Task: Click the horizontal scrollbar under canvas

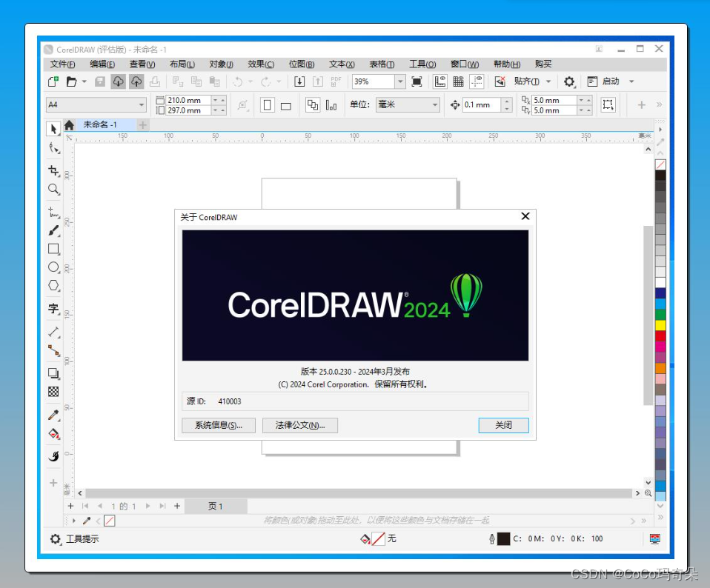Action: [359, 493]
